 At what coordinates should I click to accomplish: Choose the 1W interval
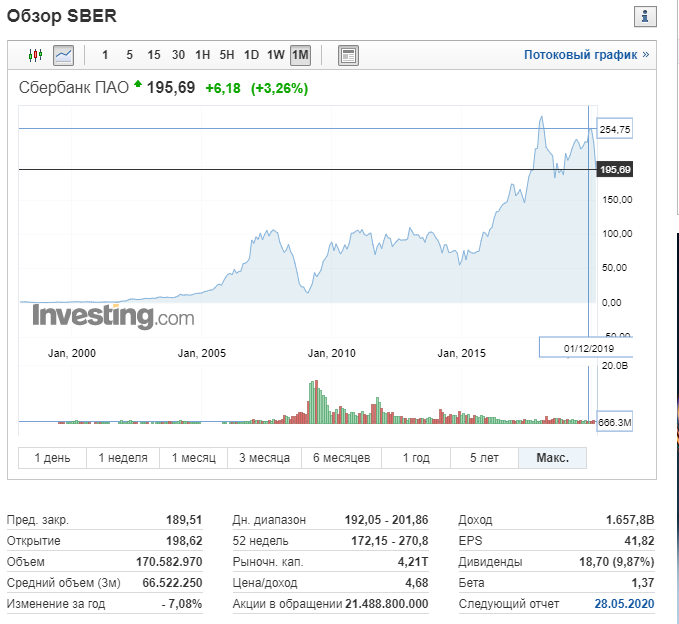click(x=275, y=55)
